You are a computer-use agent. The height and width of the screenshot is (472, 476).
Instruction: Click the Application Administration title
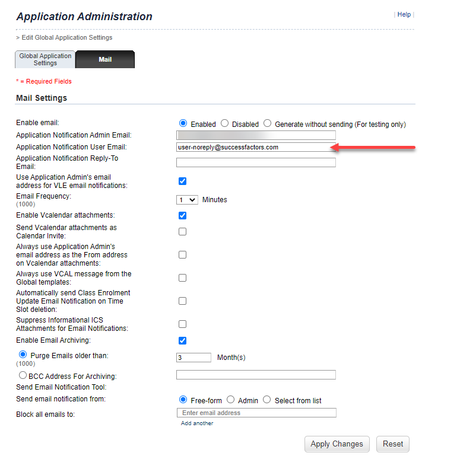[84, 17]
